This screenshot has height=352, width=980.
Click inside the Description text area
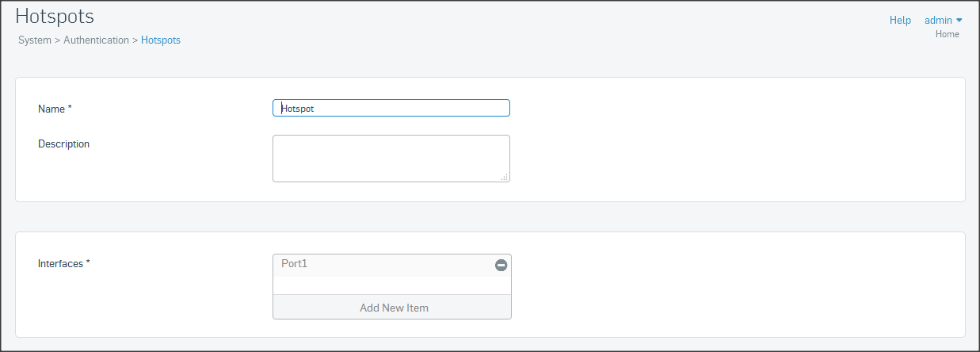click(x=391, y=158)
